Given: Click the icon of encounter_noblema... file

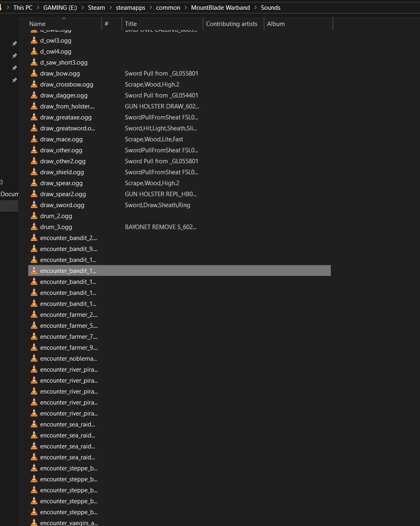Looking at the screenshot, I should coord(34,359).
